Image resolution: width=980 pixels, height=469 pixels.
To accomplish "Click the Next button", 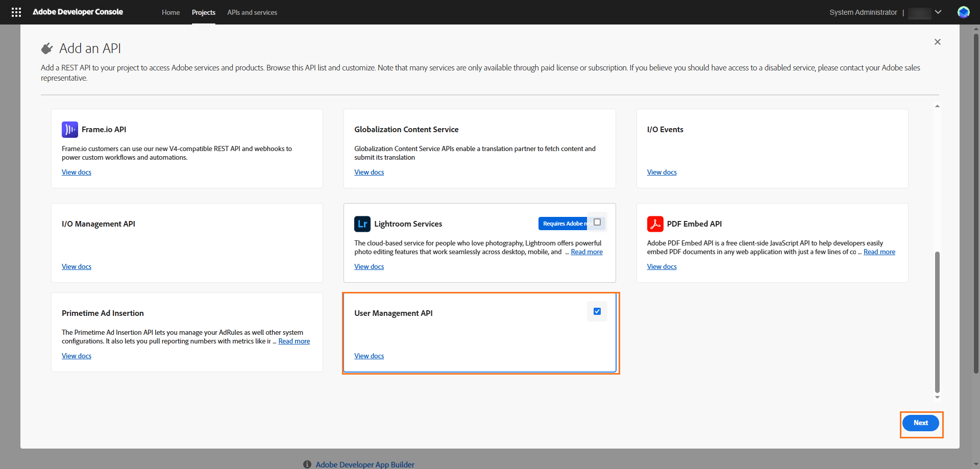I will click(x=921, y=423).
